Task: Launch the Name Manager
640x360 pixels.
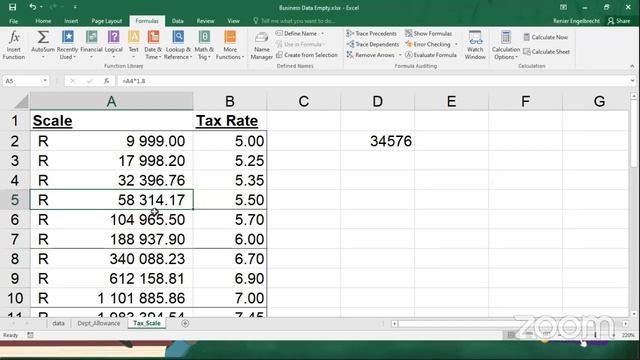Action: [261, 45]
